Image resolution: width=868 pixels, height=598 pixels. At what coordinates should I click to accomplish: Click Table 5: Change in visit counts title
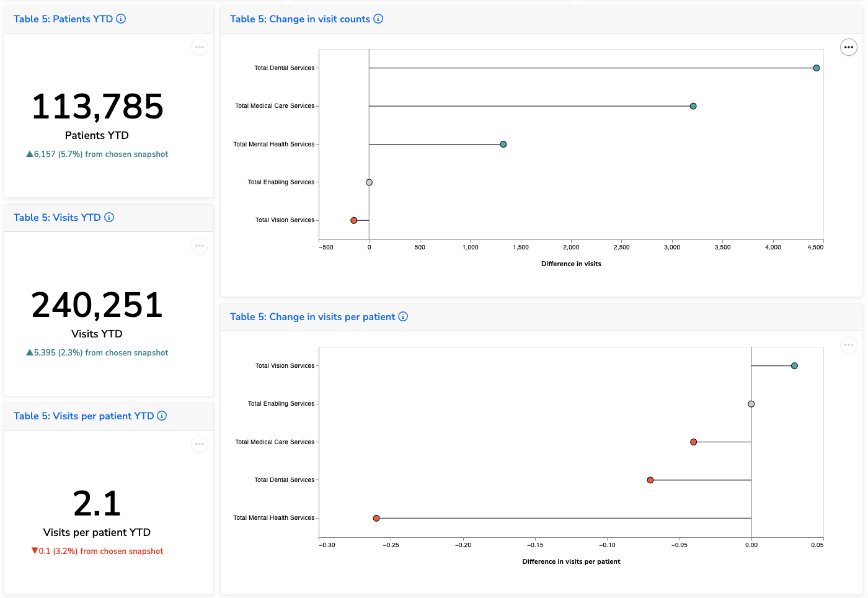299,19
